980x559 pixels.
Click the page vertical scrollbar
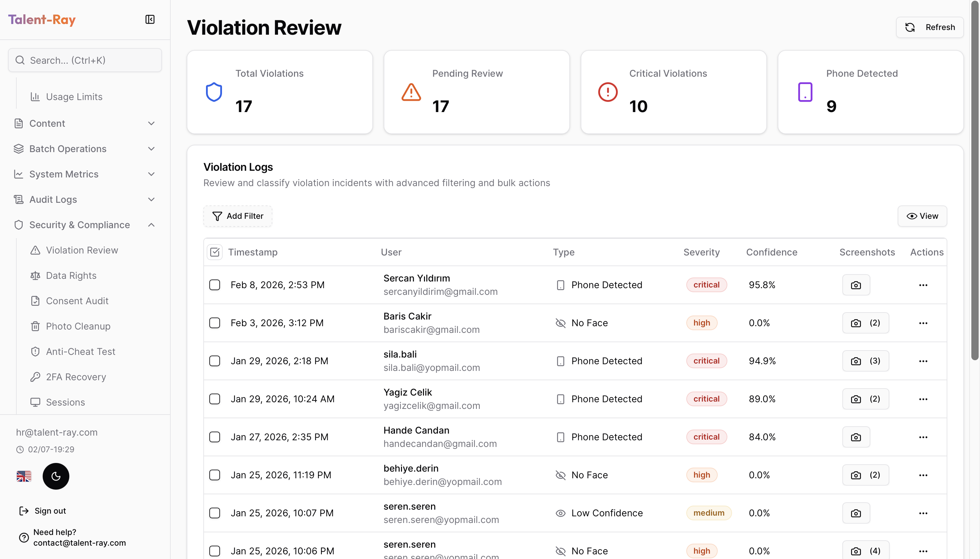(x=975, y=180)
